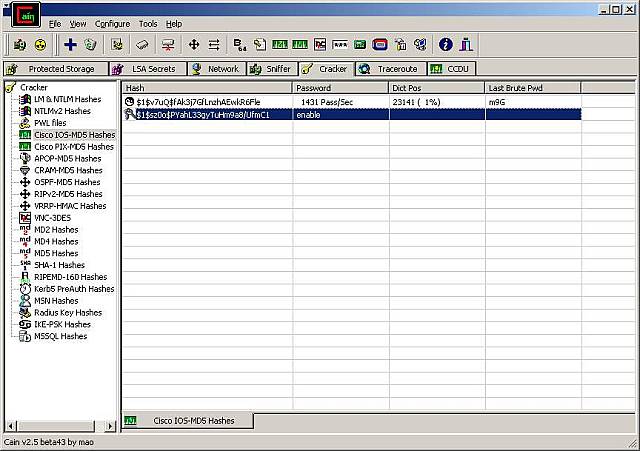Select NTLMv2 Hashes in tree
The image size is (640, 451).
tap(62, 111)
